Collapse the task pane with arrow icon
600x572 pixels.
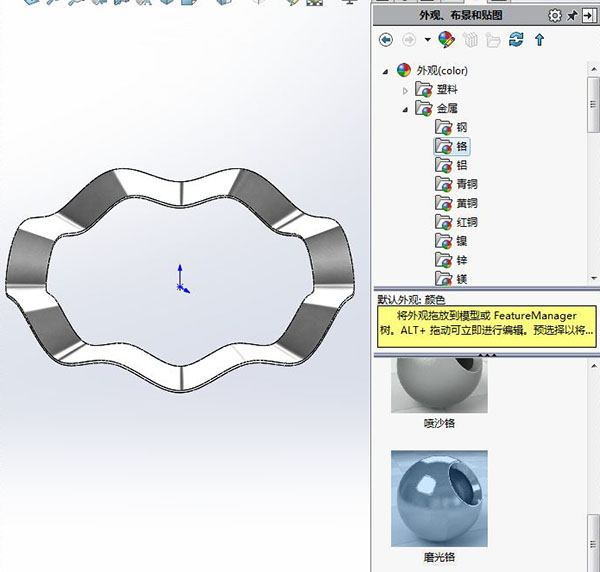click(589, 16)
